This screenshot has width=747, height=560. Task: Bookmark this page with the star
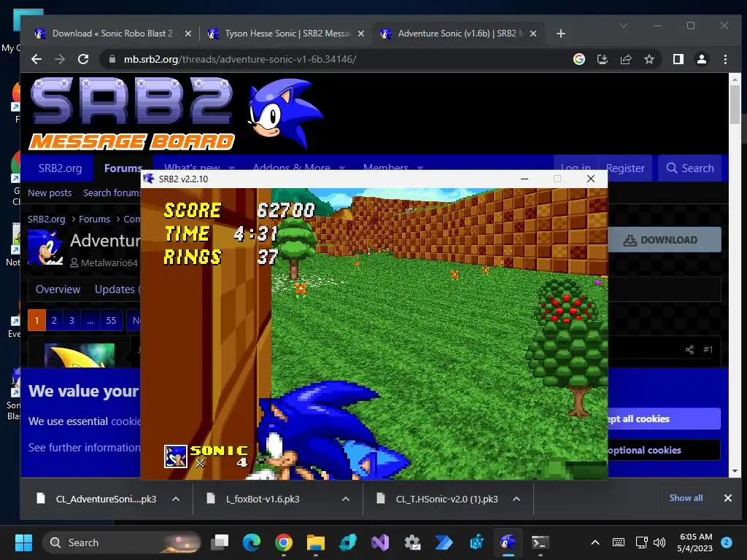(649, 59)
